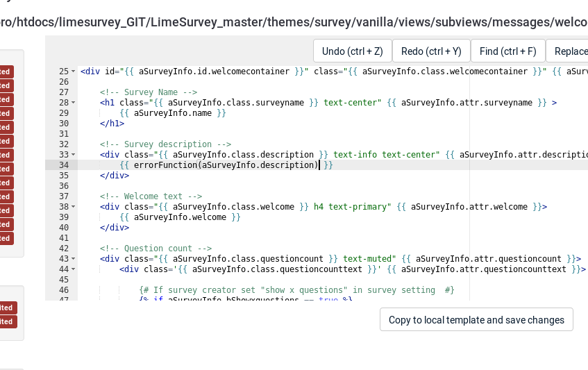Open Find (ctrl + F) in editor

[507, 51]
